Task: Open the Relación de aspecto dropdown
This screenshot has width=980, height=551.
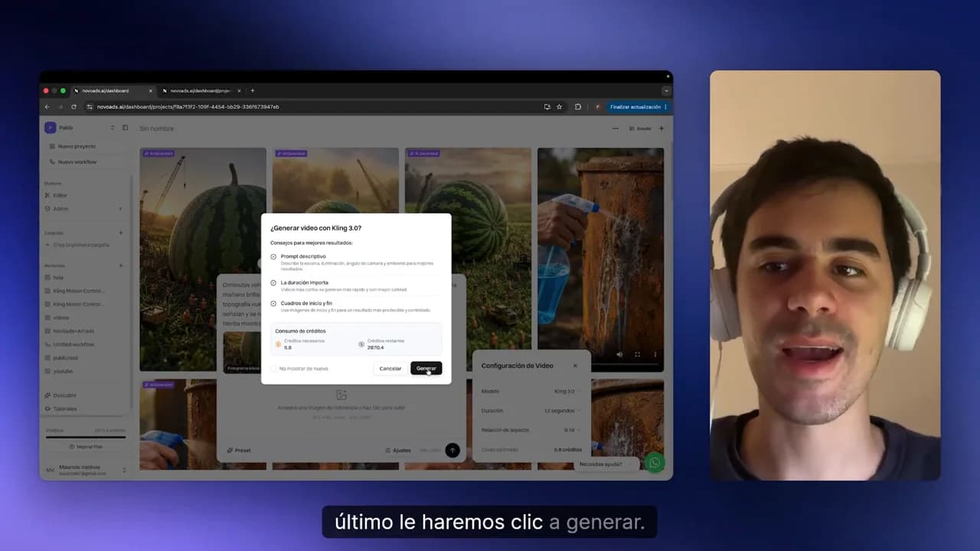Action: (571, 430)
